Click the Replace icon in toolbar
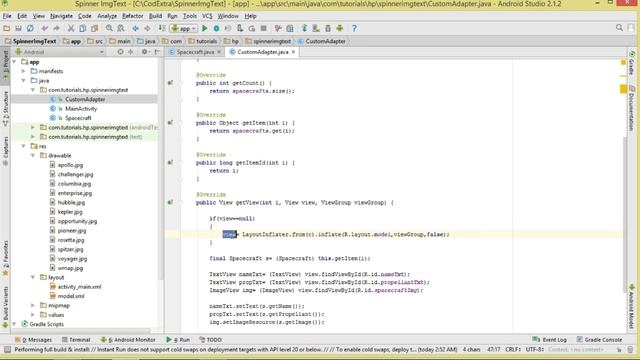The height and width of the screenshot is (360, 640). point(121,28)
